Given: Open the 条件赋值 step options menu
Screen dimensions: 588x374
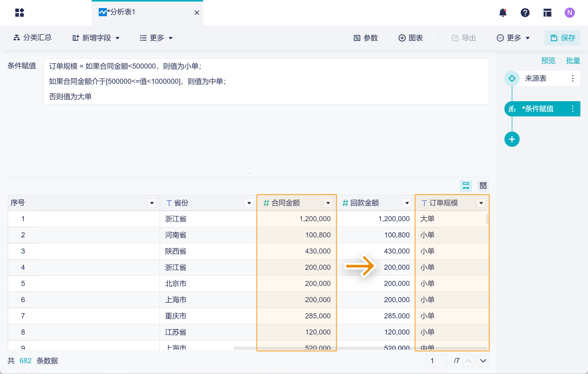Looking at the screenshot, I should pos(573,109).
